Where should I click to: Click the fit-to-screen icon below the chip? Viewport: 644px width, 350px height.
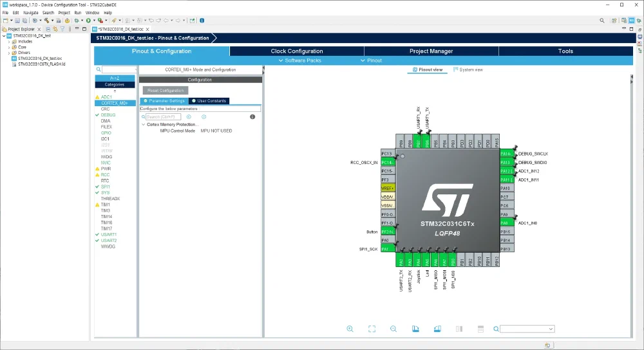(372, 329)
